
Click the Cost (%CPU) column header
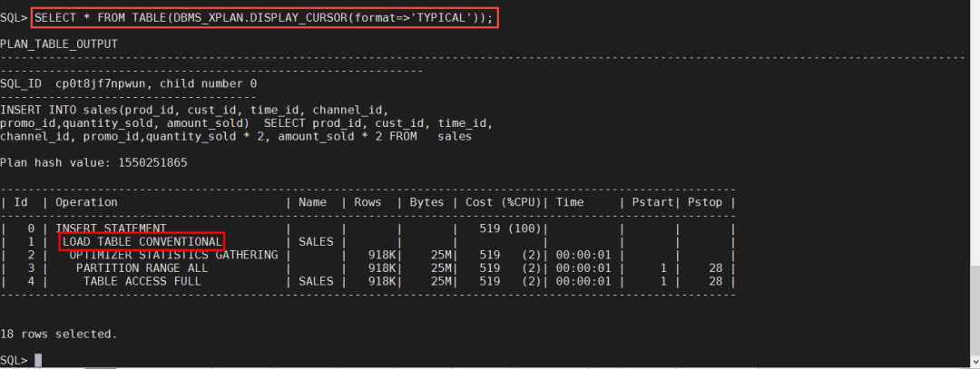(502, 202)
